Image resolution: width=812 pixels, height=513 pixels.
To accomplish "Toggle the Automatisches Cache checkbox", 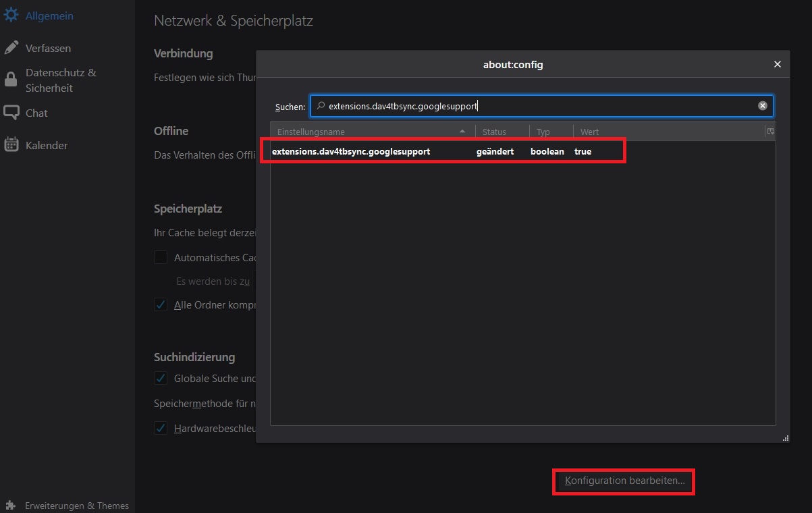I will [161, 257].
